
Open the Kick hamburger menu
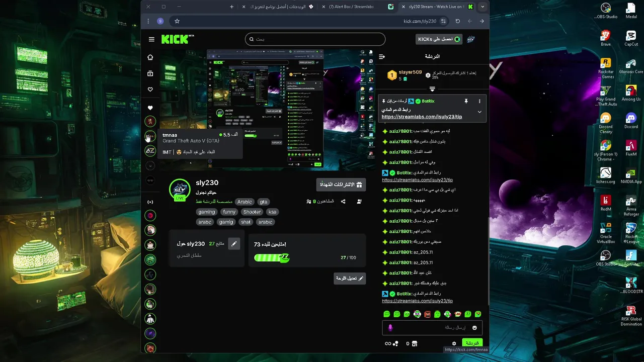click(x=151, y=39)
